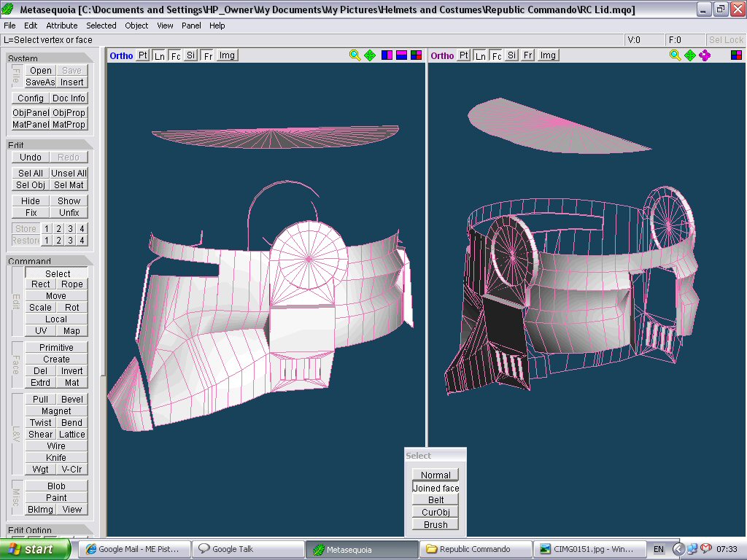Open the Selected menu
Screen dimensions: 747x560
click(101, 26)
